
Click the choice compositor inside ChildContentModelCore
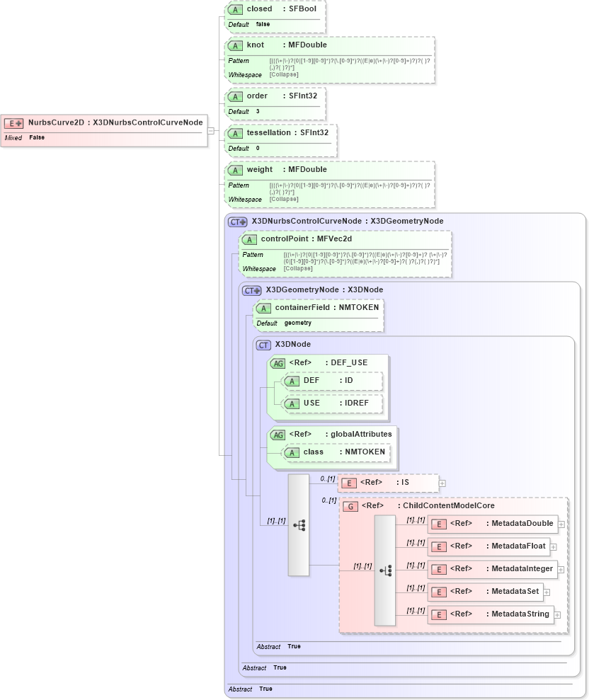pyautogui.click(x=385, y=570)
